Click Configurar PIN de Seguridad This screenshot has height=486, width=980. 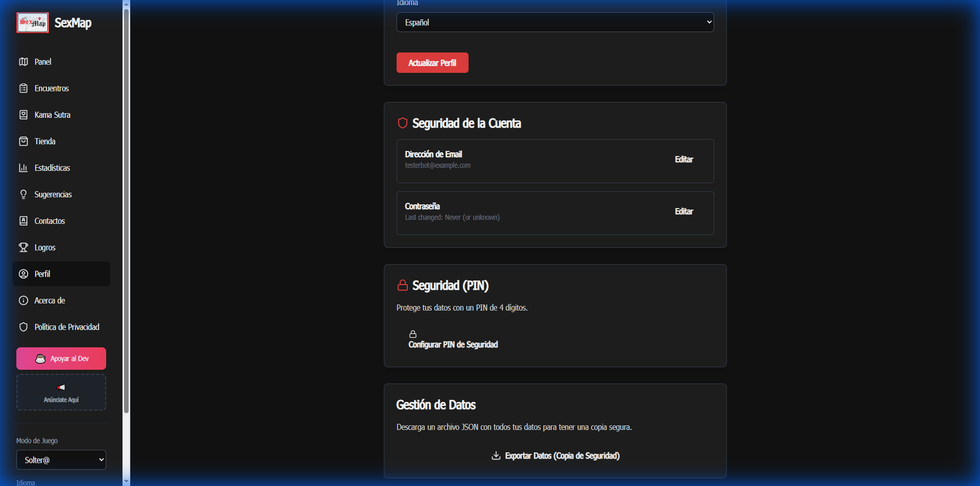(x=453, y=340)
